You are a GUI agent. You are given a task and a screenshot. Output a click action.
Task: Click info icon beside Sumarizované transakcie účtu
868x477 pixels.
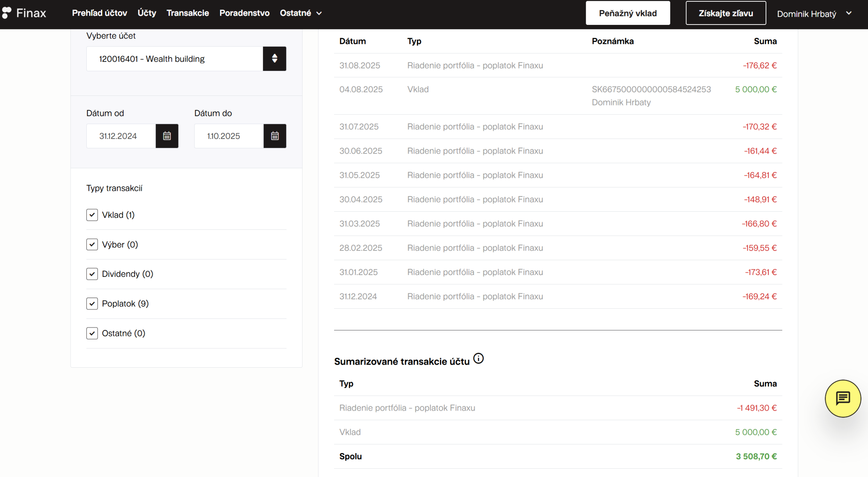pyautogui.click(x=478, y=358)
